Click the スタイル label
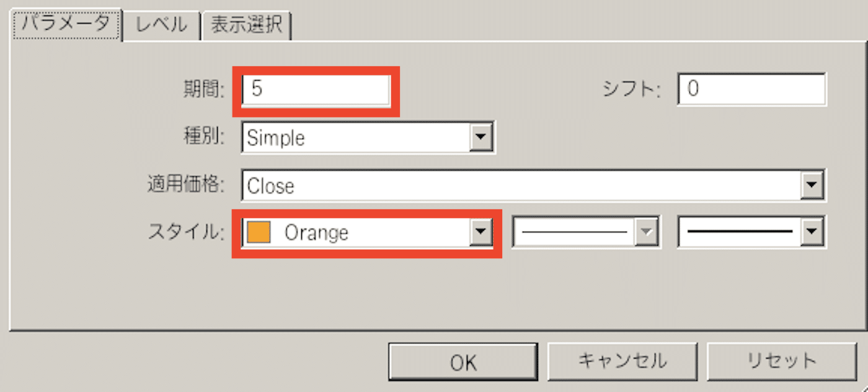Image resolution: width=868 pixels, height=392 pixels. [x=185, y=233]
